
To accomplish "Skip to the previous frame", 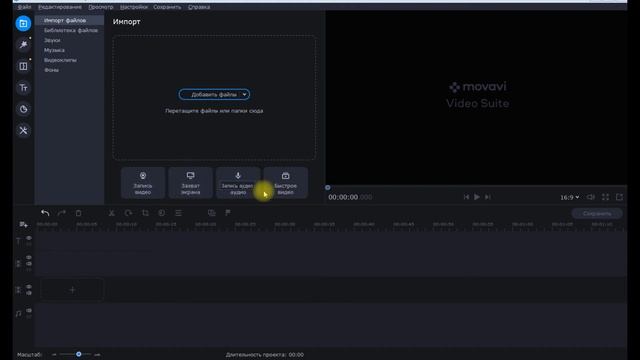I will [x=466, y=197].
